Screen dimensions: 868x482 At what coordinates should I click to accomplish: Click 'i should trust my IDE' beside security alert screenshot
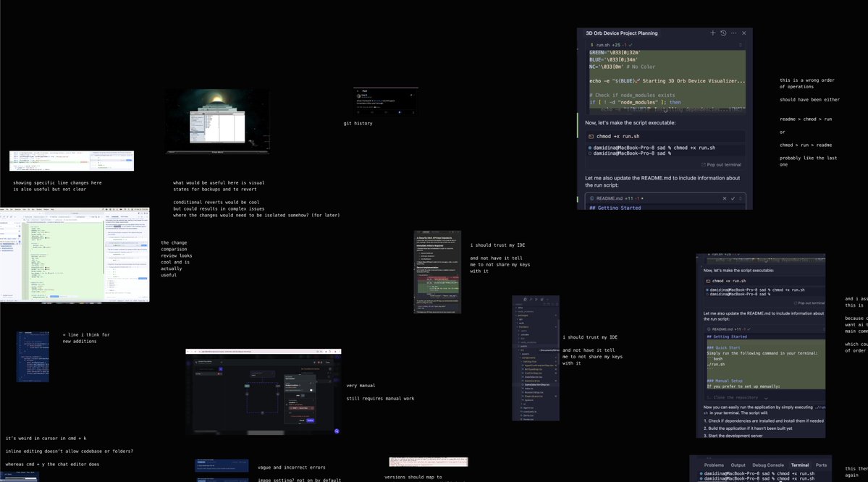point(497,245)
